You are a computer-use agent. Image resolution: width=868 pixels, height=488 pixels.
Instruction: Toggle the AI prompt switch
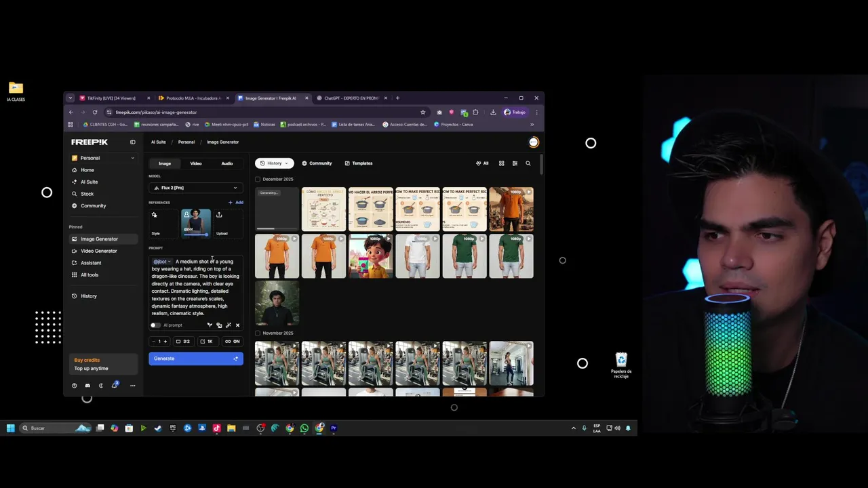[155, 325]
